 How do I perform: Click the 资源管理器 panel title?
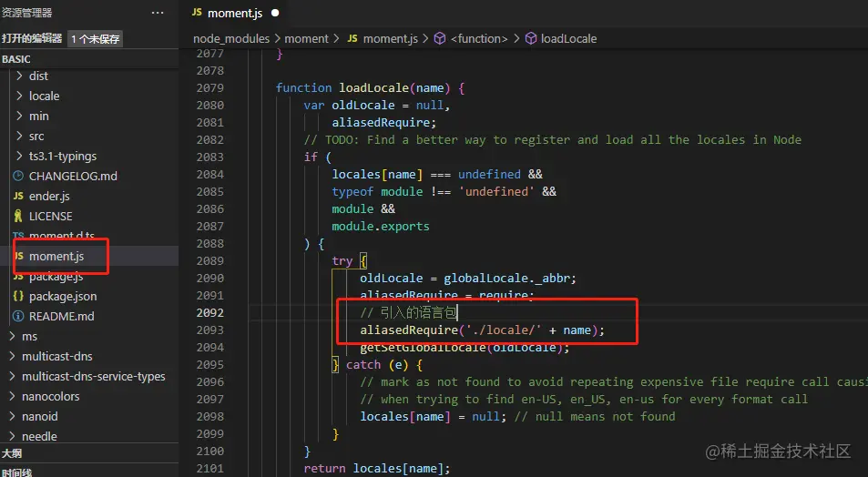point(26,13)
